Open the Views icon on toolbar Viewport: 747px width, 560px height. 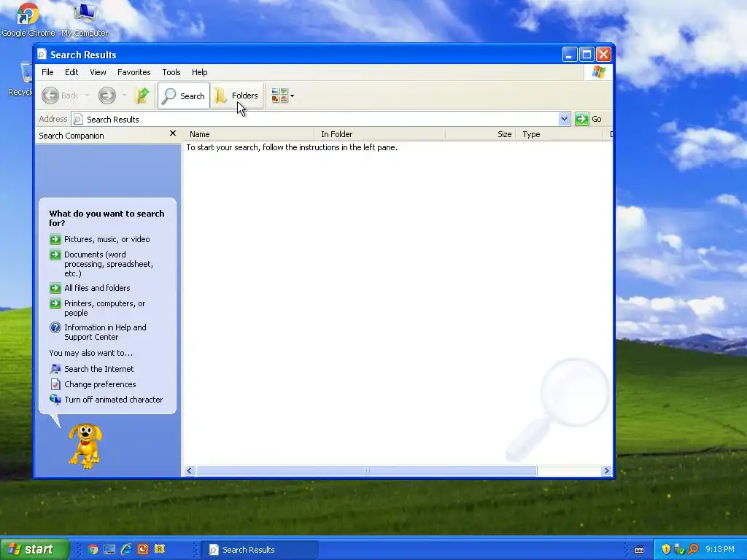[x=279, y=96]
